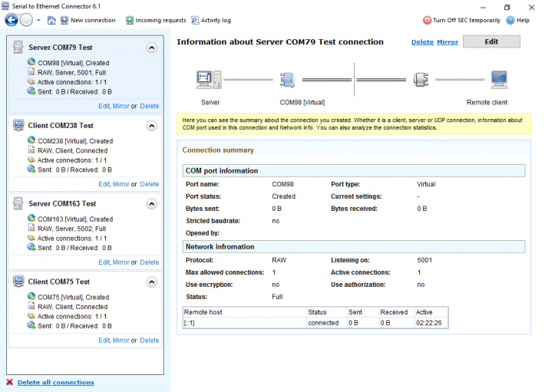Select the Server COM79 Test icon
This screenshot has width=545, height=392.
[18, 48]
